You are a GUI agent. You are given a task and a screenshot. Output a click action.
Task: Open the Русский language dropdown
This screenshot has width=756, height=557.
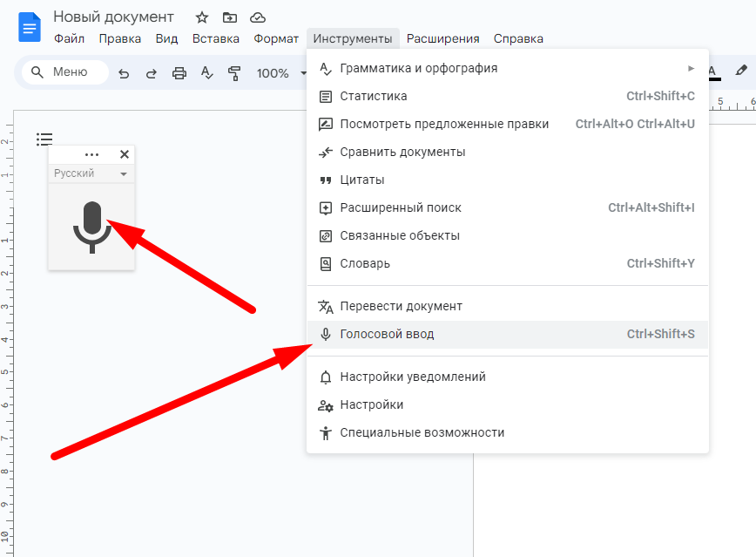click(91, 173)
